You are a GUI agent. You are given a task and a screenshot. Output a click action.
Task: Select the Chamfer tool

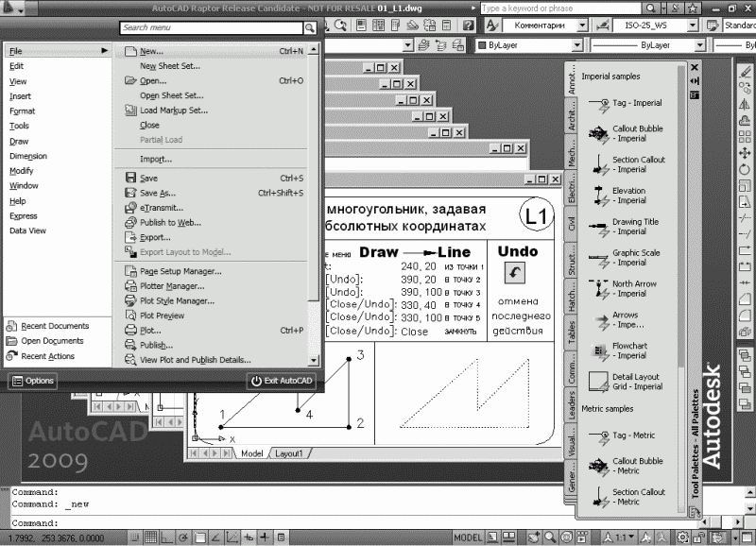tap(745, 299)
